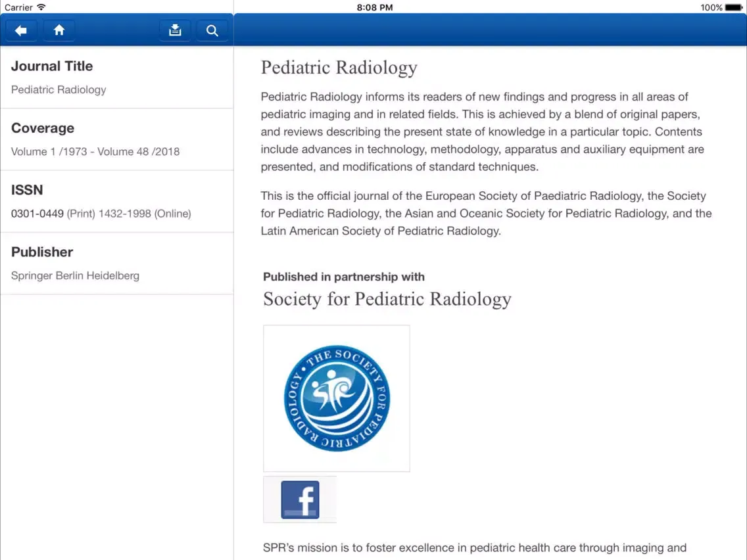Tap the Society for Pediatric Radiology logo
The width and height of the screenshot is (747, 560).
point(336,398)
